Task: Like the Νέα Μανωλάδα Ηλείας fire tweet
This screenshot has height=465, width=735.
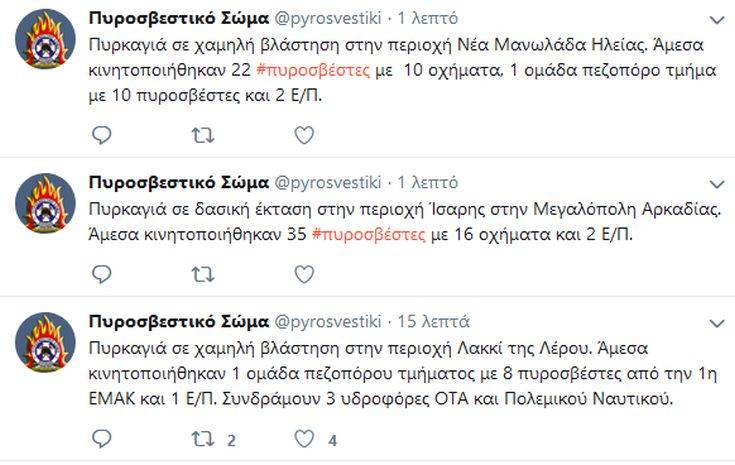Action: (304, 134)
